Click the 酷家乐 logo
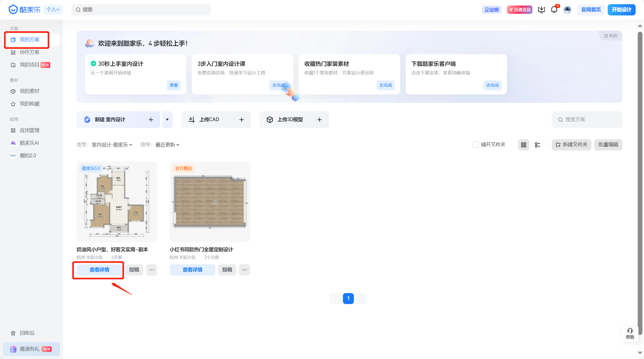 [x=25, y=10]
